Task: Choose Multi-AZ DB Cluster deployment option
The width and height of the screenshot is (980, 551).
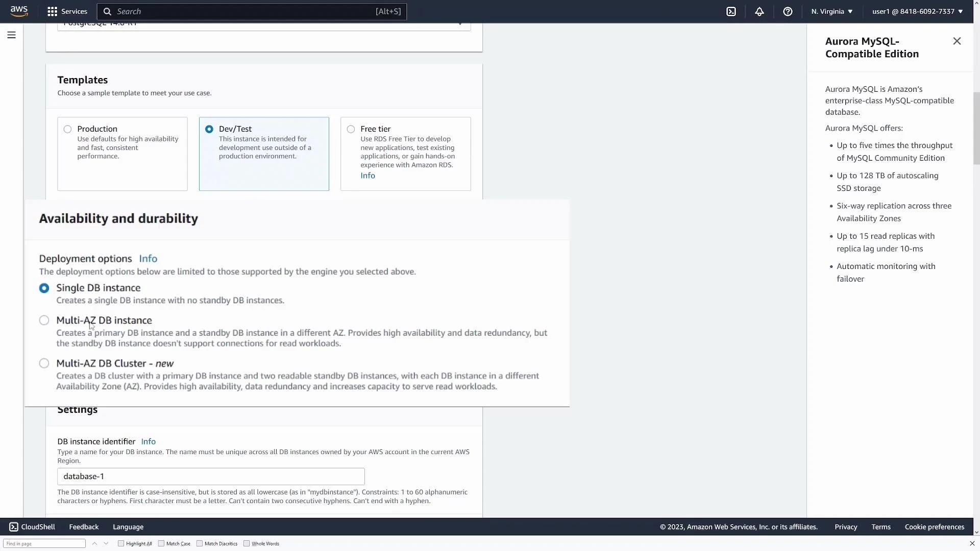Action: [x=44, y=363]
